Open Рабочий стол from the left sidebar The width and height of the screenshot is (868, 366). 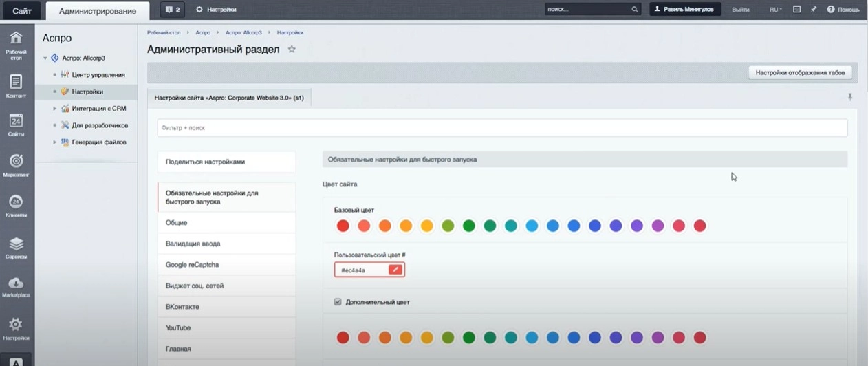coord(16,45)
